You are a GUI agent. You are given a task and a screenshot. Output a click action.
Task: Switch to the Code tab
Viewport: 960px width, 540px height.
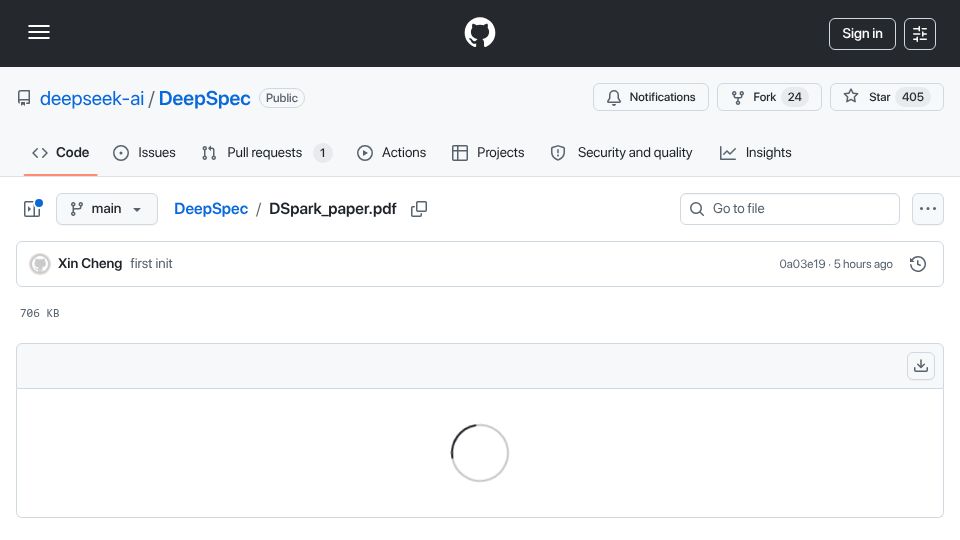pos(61,152)
